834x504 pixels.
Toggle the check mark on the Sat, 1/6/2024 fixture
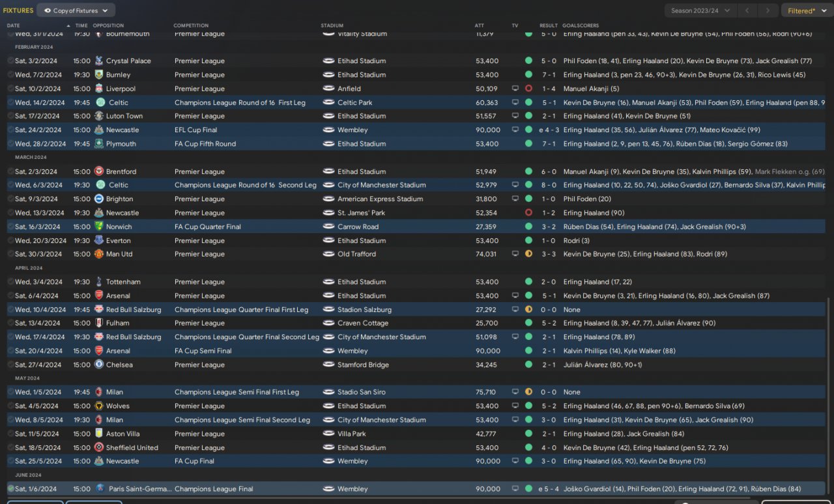(10, 489)
